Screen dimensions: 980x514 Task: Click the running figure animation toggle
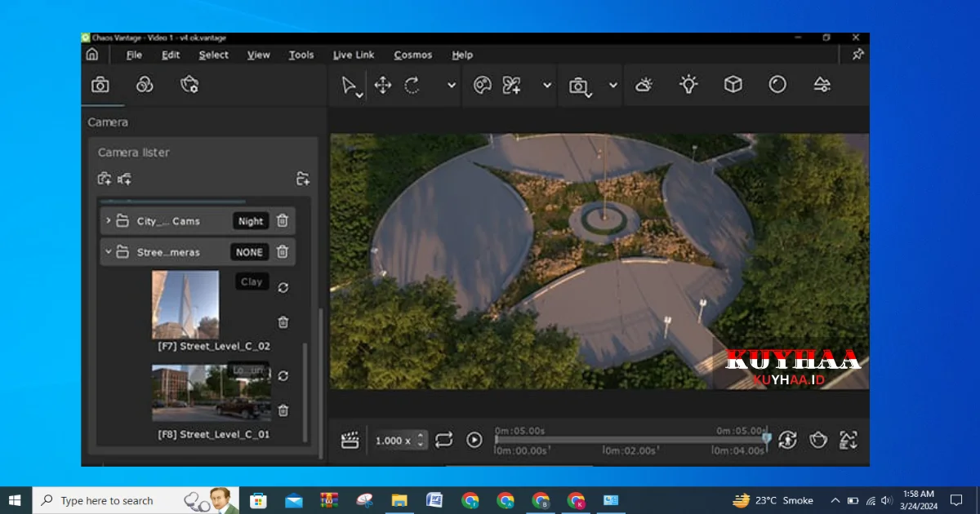click(787, 441)
